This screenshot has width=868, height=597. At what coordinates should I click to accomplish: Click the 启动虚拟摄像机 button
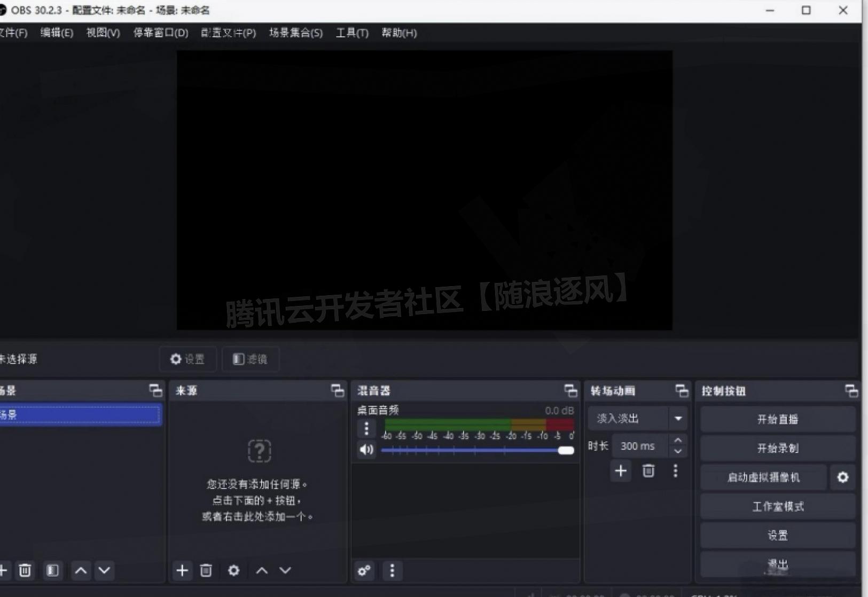(763, 477)
